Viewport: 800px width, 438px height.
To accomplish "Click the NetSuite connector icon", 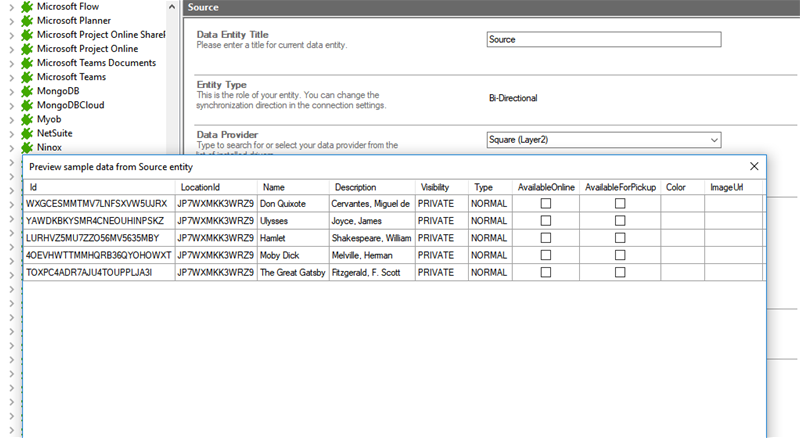I will (x=26, y=133).
